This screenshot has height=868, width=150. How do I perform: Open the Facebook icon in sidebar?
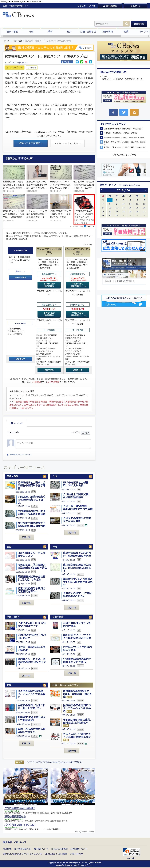point(113,112)
